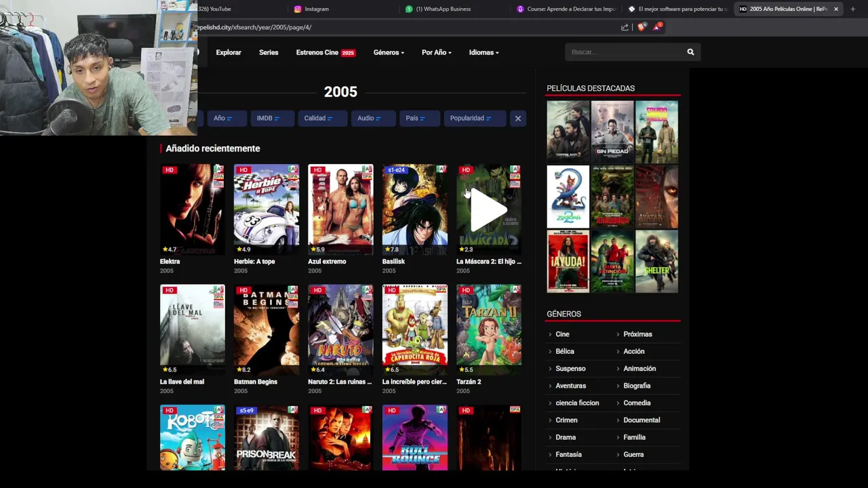This screenshot has width=868, height=488.
Task: Open the Elektra movie poster
Action: pos(193,209)
